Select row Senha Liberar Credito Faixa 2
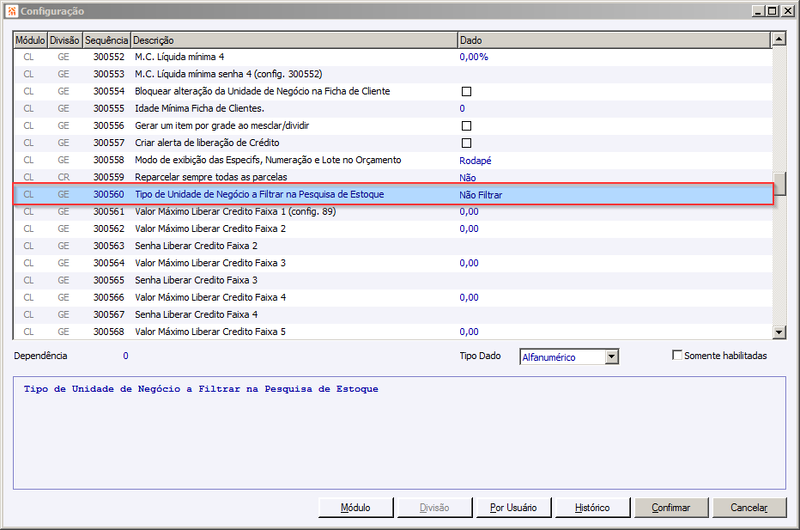The image size is (800, 530). click(x=393, y=246)
